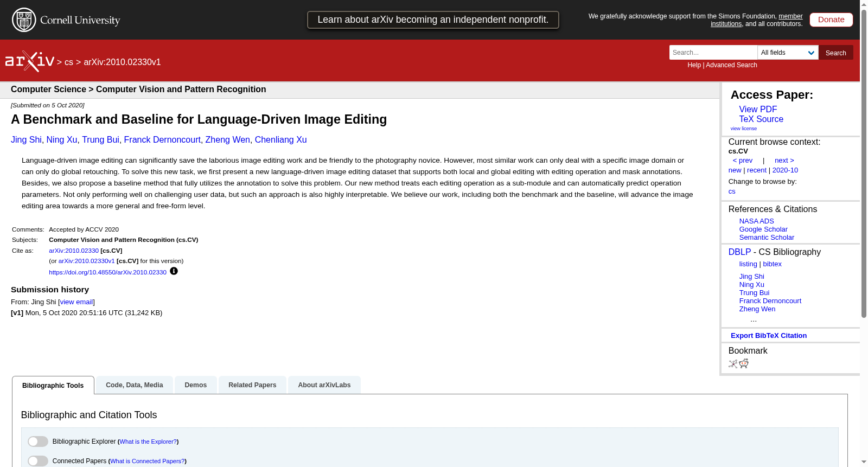The width and height of the screenshot is (868, 467).
Task: Open the DBLP listing link
Action: 748,264
